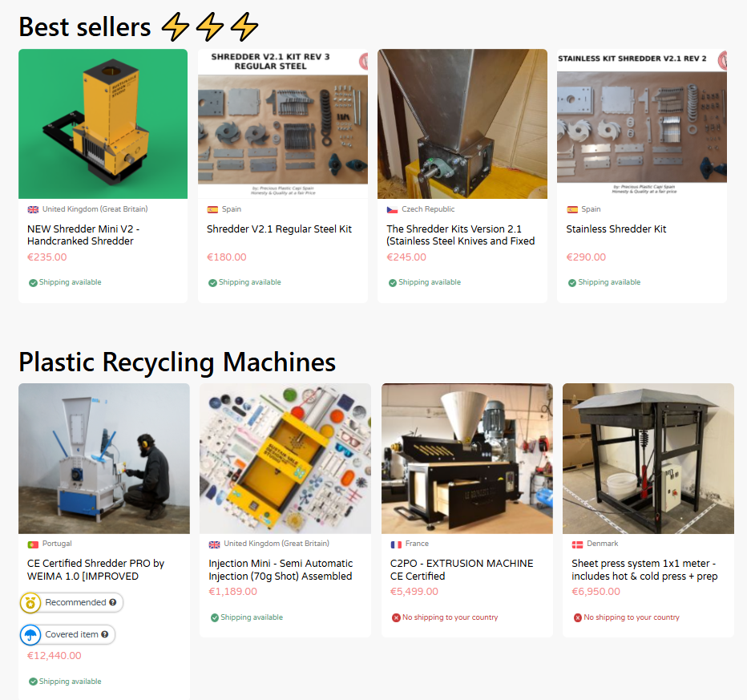
Task: Select the WEIMA Shredder PRO product photo
Action: click(104, 459)
